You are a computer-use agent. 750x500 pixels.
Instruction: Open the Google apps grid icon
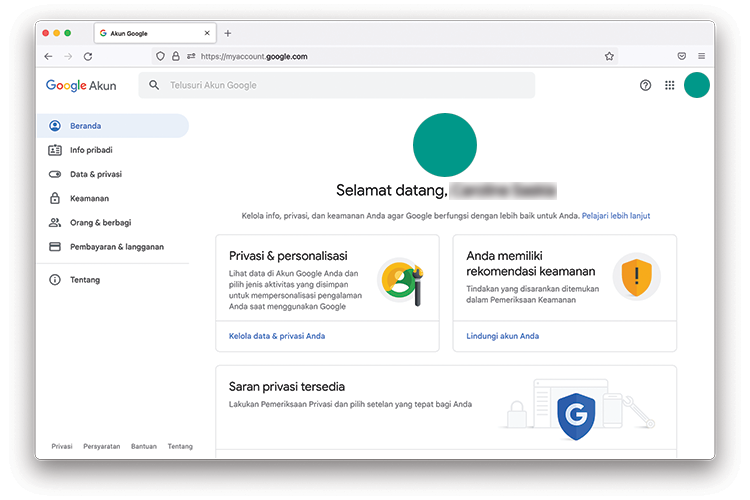point(670,85)
